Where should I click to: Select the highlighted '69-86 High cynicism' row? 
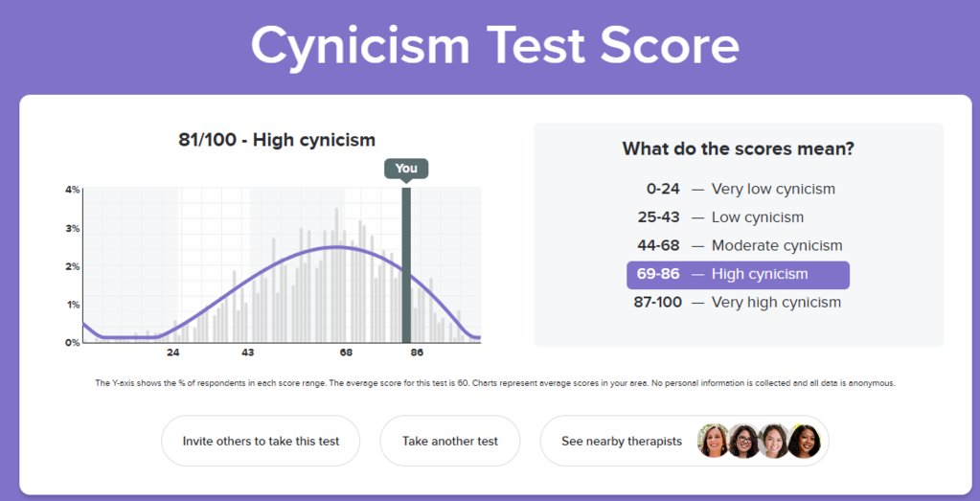point(739,275)
